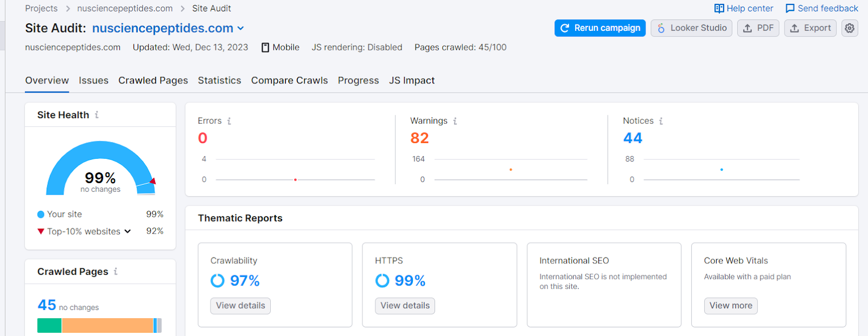Click View more under Core Web Vitals
This screenshot has height=336, width=868.
[x=731, y=306]
